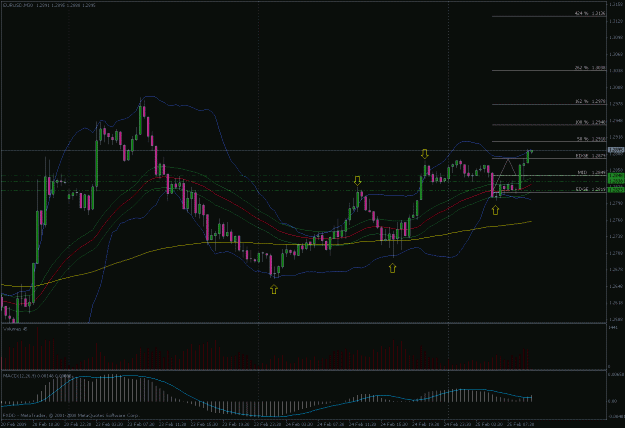Select the 262 % Fibonacci level label

pos(590,68)
